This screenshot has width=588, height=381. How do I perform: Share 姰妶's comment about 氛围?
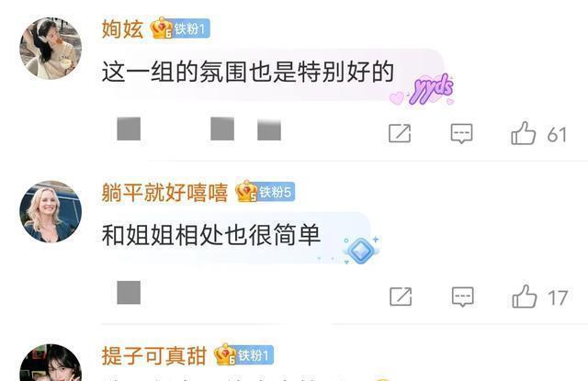400,133
